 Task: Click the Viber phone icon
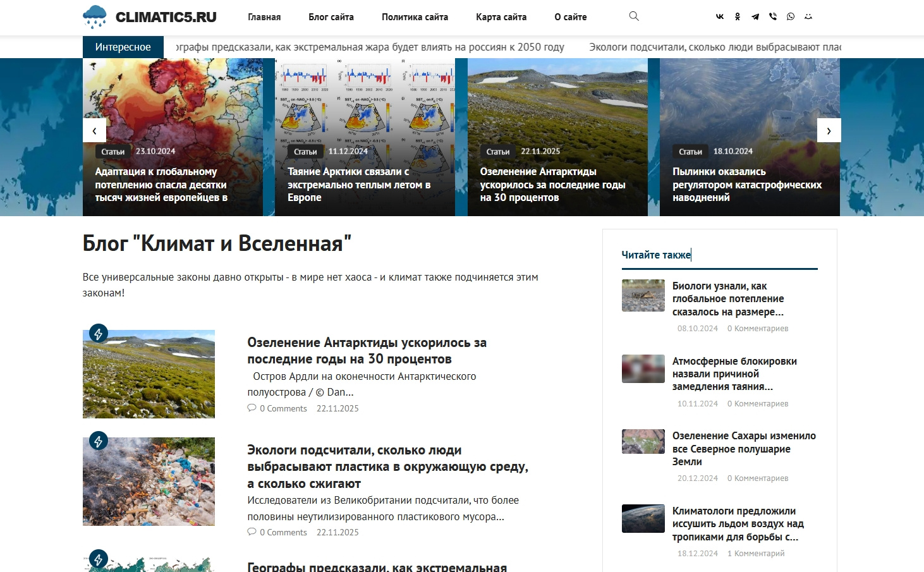(773, 17)
